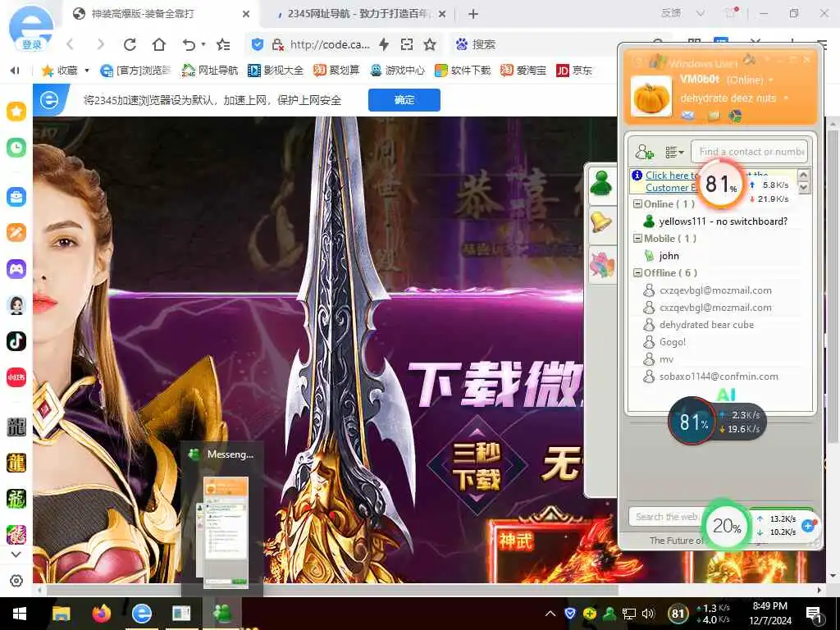Click the browser reload button
The height and width of the screenshot is (630, 840).
[x=130, y=44]
